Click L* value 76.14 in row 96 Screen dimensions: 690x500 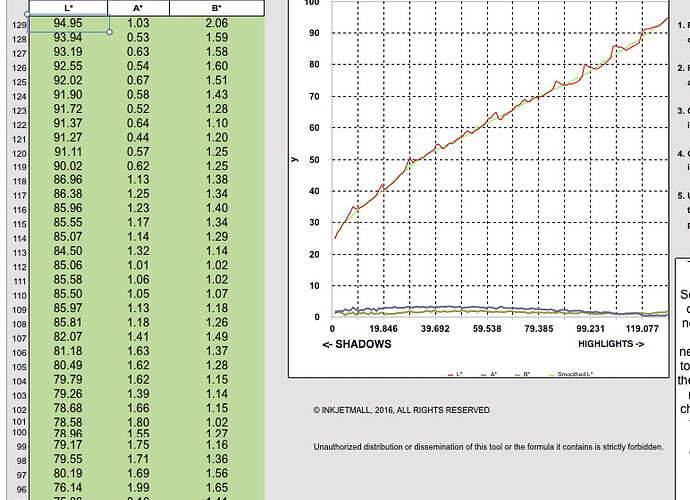pos(68,488)
